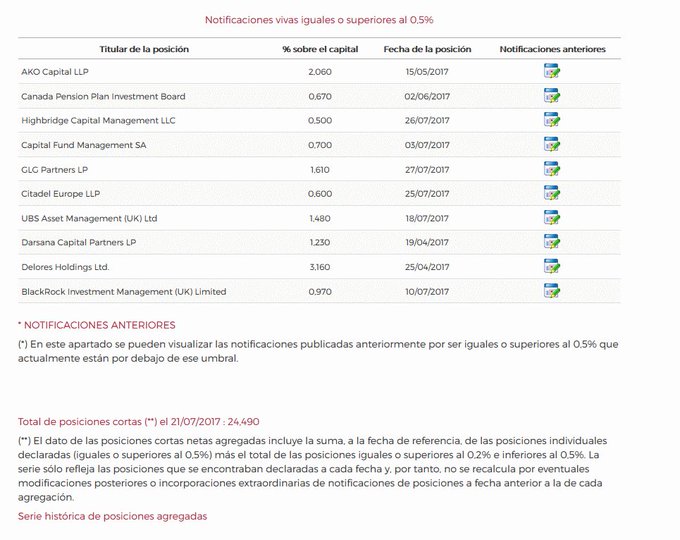Select the GLG Partners LP name
Viewport: 680px width, 540px height.
click(55, 170)
